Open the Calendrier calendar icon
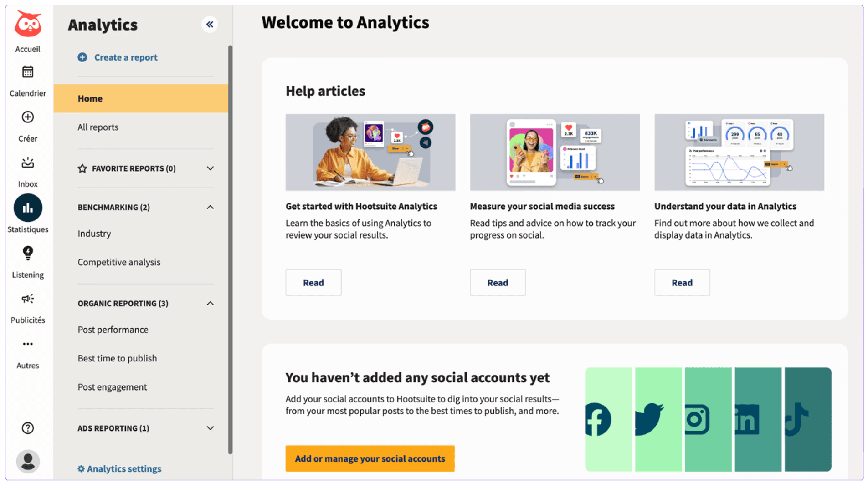 (x=28, y=72)
